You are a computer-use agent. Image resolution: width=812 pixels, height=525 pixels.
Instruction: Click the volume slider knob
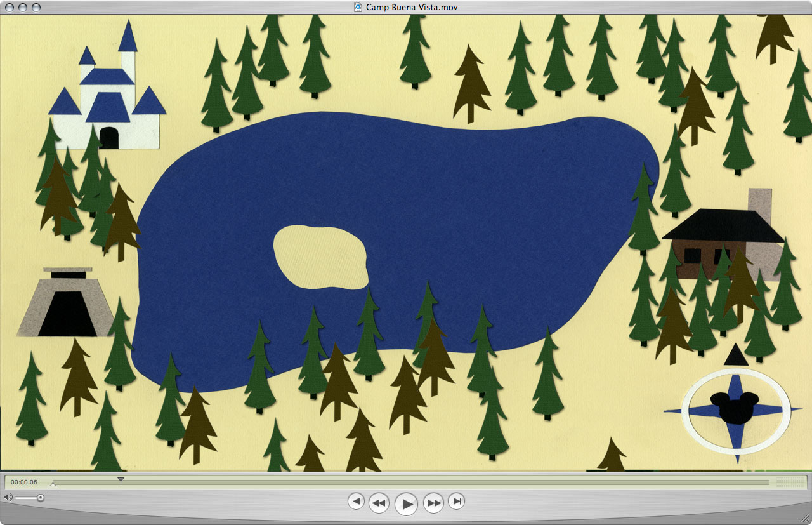(41, 498)
